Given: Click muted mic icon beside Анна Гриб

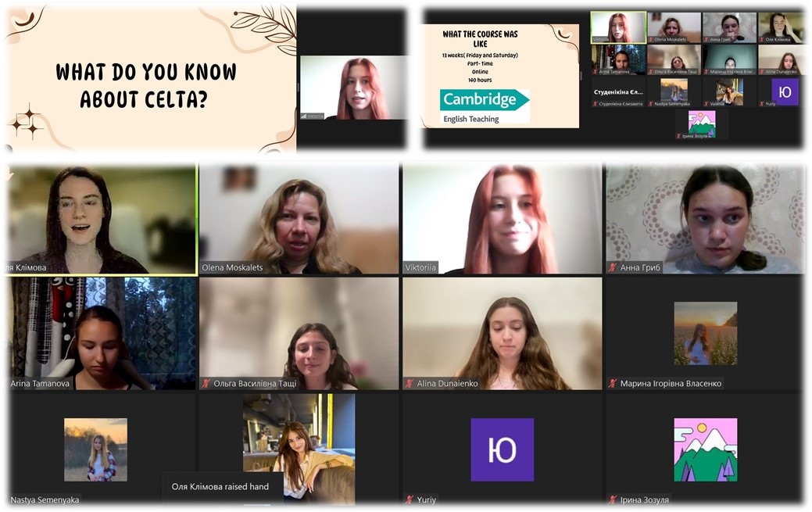Looking at the screenshot, I should pyautogui.click(x=613, y=267).
